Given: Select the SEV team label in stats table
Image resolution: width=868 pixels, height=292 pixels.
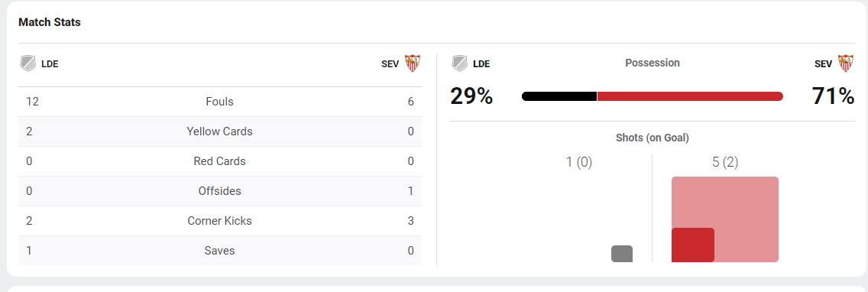Looking at the screenshot, I should (x=390, y=63).
